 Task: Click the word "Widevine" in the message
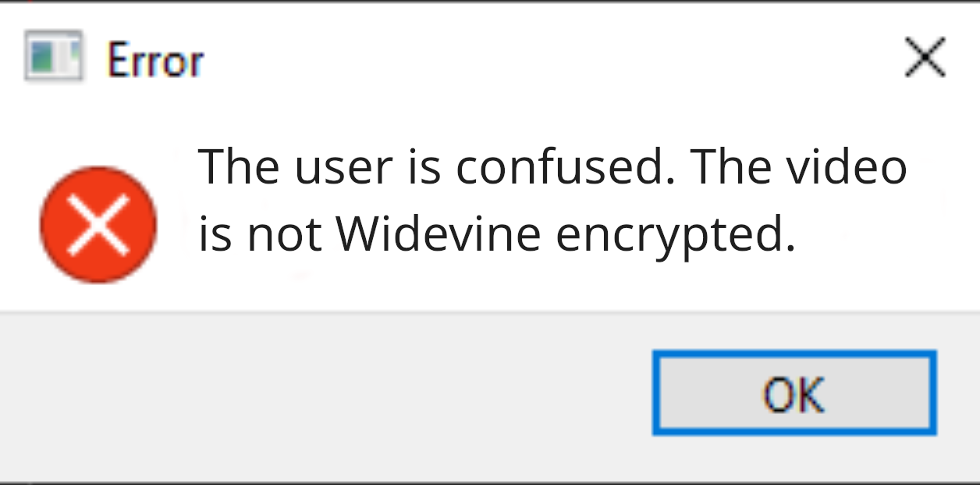point(441,234)
